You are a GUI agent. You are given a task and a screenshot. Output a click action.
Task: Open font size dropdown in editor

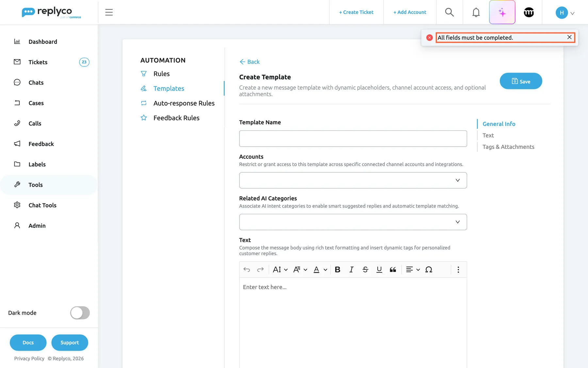280,270
